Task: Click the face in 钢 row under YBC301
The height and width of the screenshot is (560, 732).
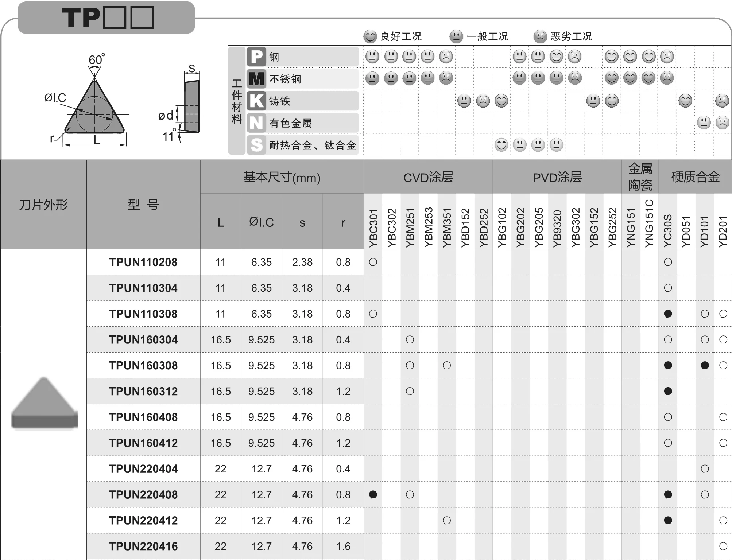Action: (372, 57)
